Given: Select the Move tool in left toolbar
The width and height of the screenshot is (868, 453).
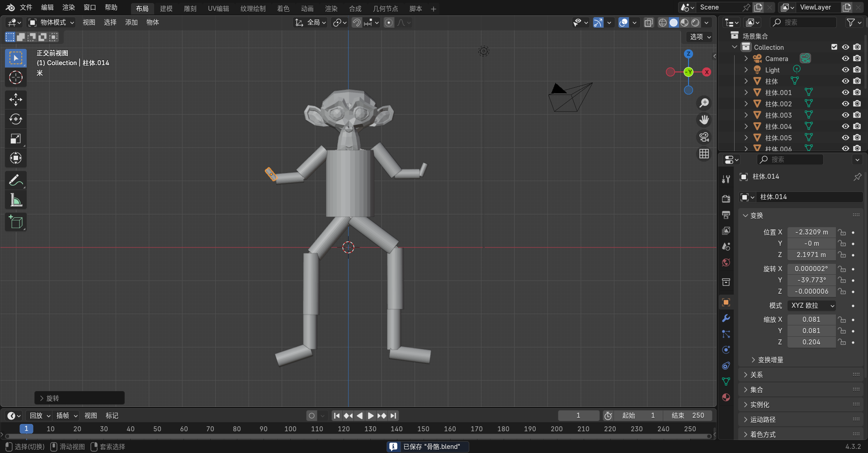Looking at the screenshot, I should point(16,100).
